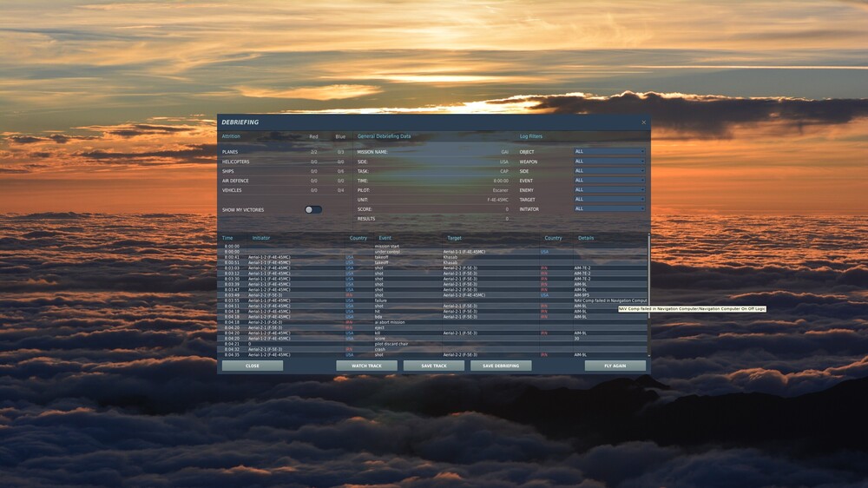Select the 8:03:49 shot AIM-9P5 row

pos(434,295)
